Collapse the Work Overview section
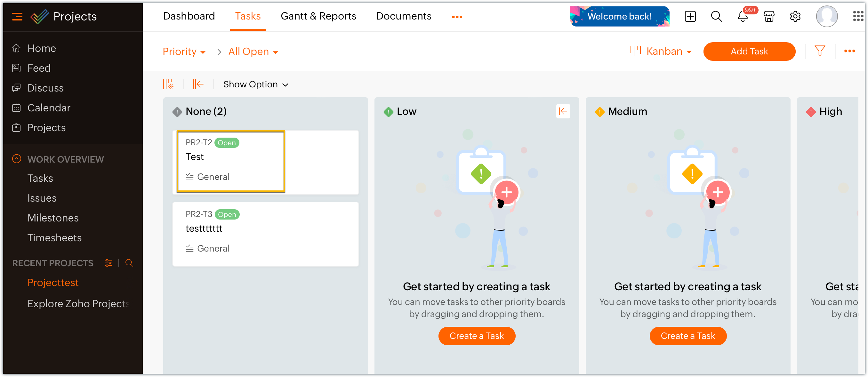 17,159
